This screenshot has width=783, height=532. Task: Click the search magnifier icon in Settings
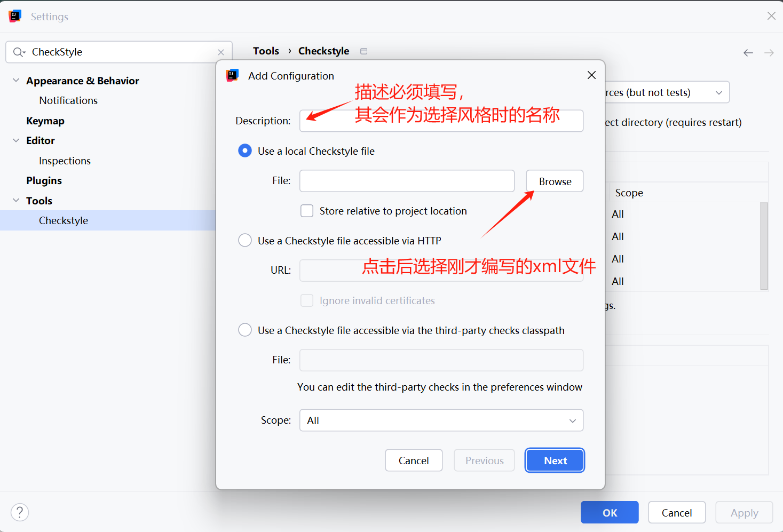coord(19,52)
